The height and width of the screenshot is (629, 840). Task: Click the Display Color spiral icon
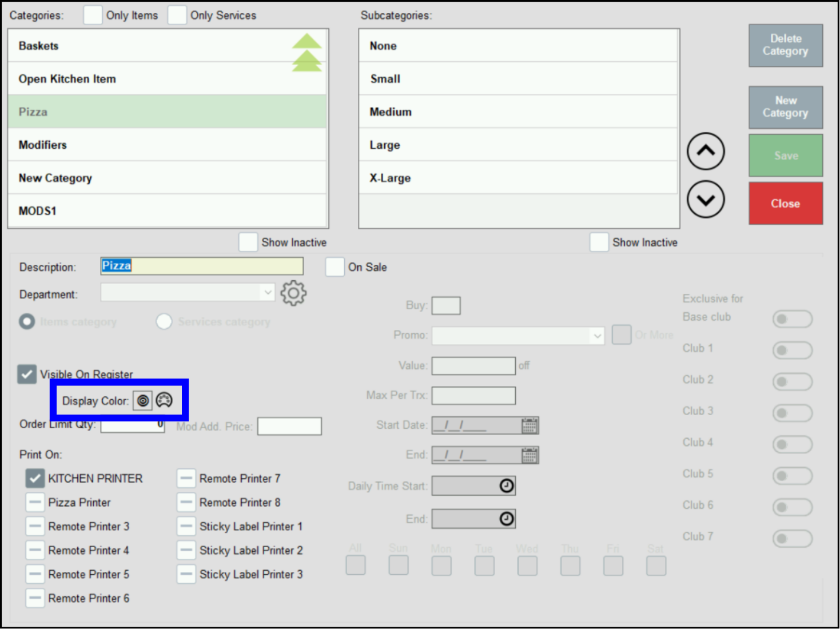coord(143,401)
